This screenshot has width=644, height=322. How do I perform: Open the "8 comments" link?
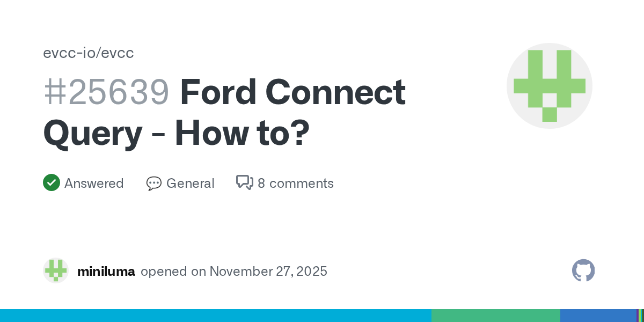[x=295, y=184]
